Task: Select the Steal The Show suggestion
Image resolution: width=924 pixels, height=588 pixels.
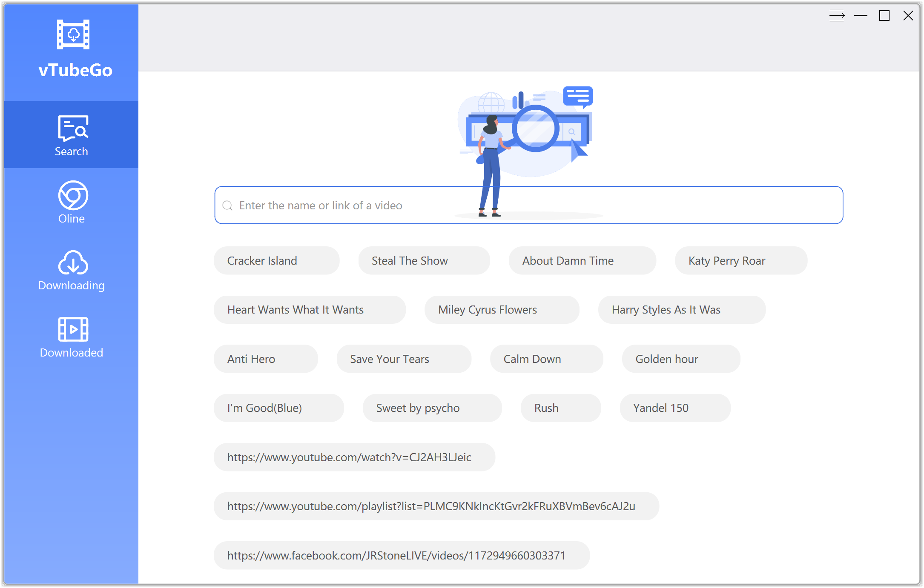Action: point(424,260)
